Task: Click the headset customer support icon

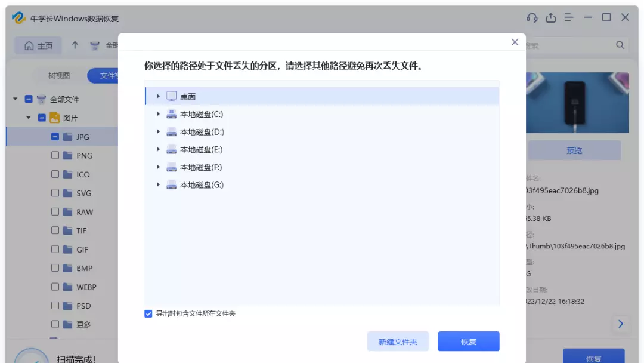Action: tap(532, 18)
